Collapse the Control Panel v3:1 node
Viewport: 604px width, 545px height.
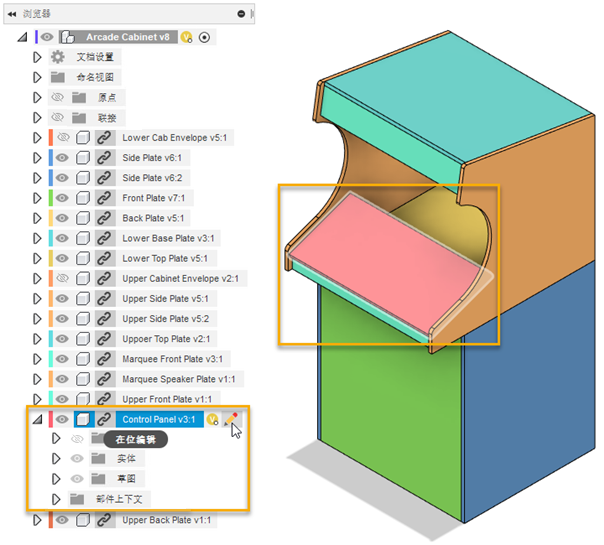(38, 419)
